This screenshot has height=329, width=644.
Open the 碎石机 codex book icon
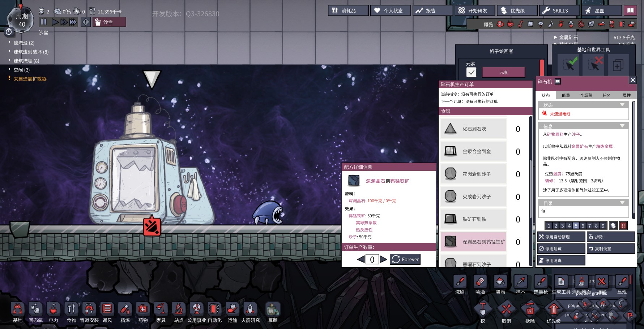(558, 81)
